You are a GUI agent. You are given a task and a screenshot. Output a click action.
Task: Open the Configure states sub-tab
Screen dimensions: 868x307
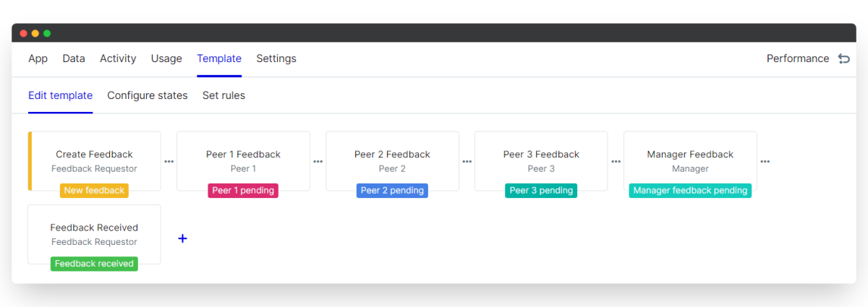point(147,95)
